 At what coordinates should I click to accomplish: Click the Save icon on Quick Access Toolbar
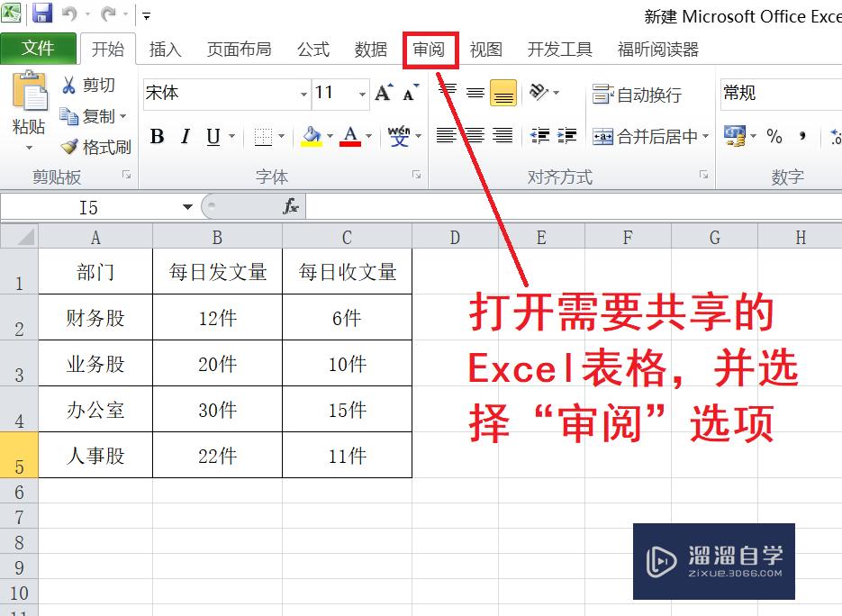click(42, 11)
